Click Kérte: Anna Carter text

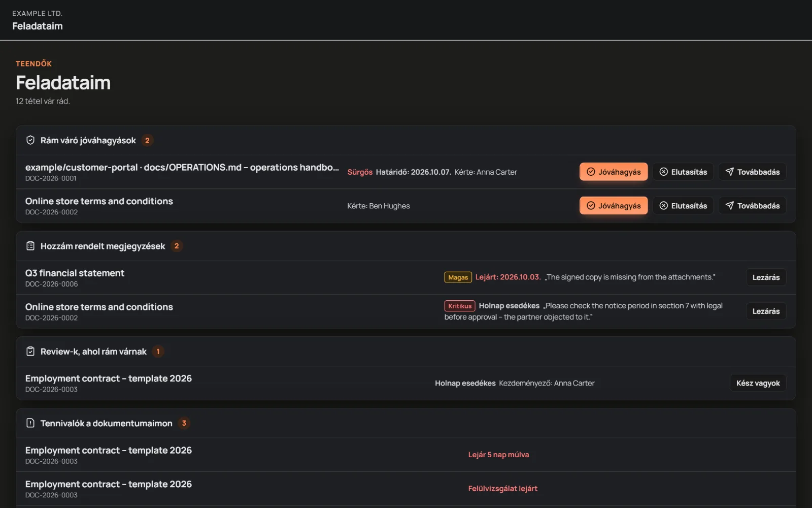(x=486, y=172)
